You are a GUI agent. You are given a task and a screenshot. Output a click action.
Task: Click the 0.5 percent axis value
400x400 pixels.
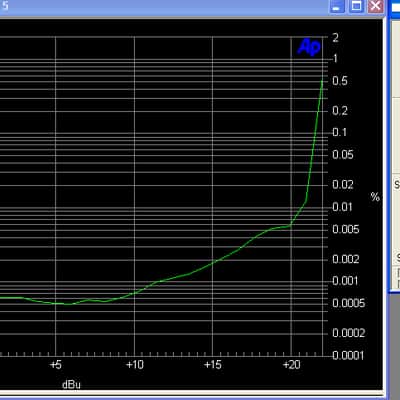[x=340, y=81]
